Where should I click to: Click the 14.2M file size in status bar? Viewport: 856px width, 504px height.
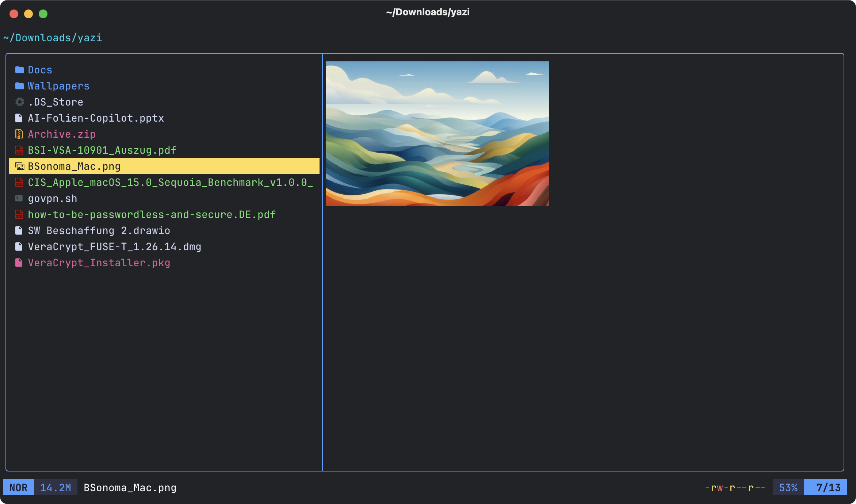click(x=56, y=488)
